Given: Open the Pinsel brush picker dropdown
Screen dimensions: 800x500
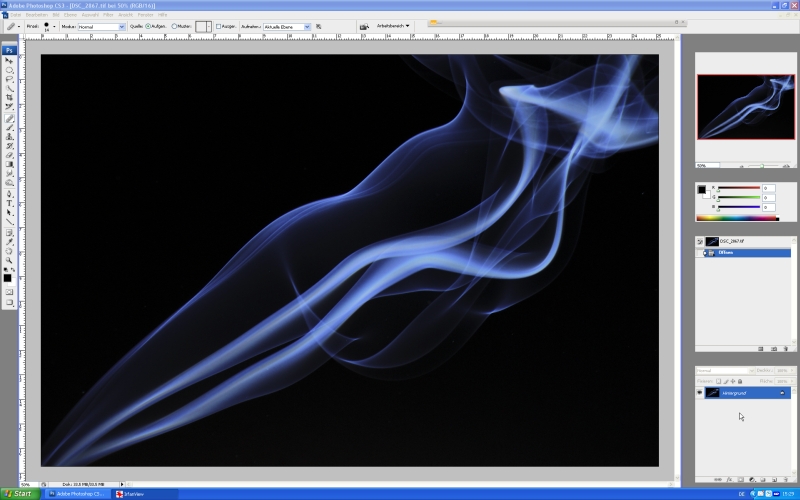Looking at the screenshot, I should coord(54,27).
